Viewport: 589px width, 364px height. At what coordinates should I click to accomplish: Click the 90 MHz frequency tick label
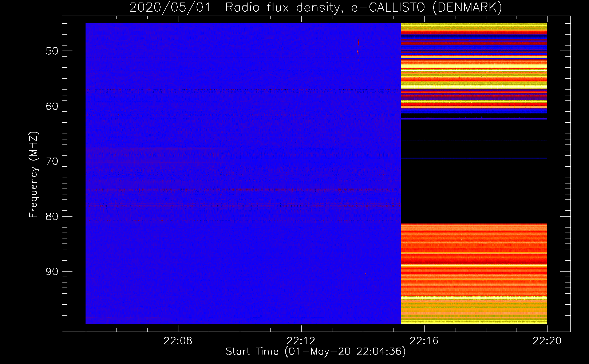click(52, 272)
